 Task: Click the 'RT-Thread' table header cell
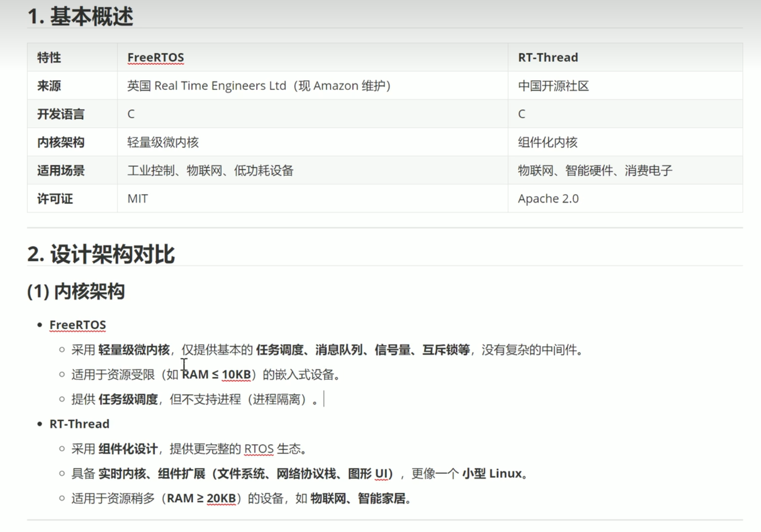click(x=625, y=57)
